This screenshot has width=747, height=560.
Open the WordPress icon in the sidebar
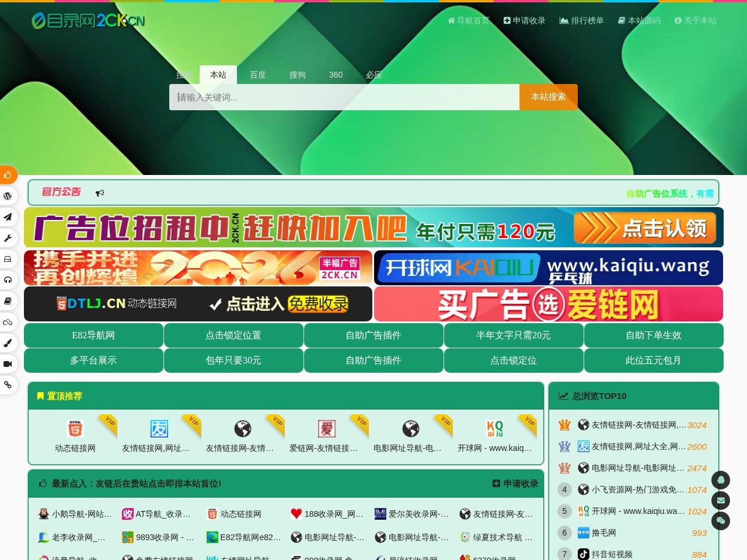coord(8,196)
